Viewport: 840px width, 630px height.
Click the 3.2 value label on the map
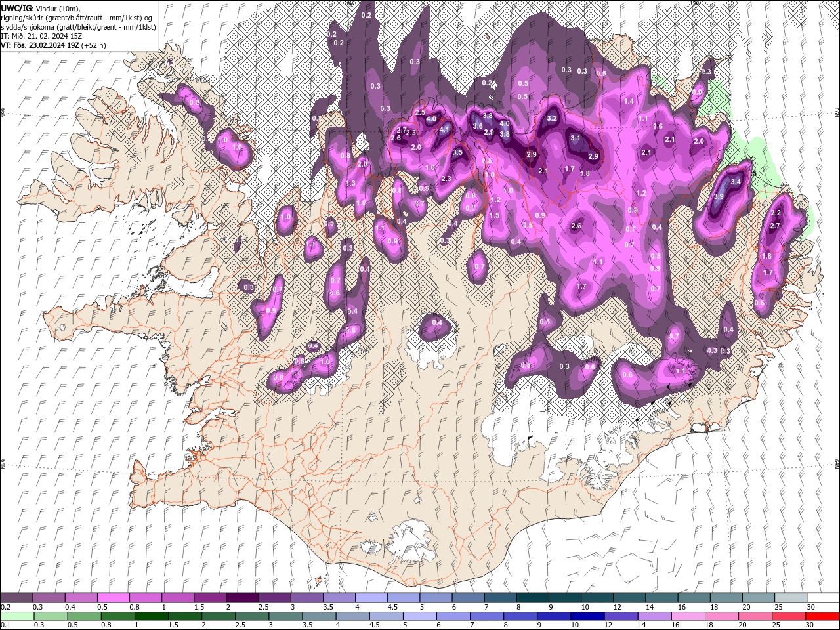(552, 118)
